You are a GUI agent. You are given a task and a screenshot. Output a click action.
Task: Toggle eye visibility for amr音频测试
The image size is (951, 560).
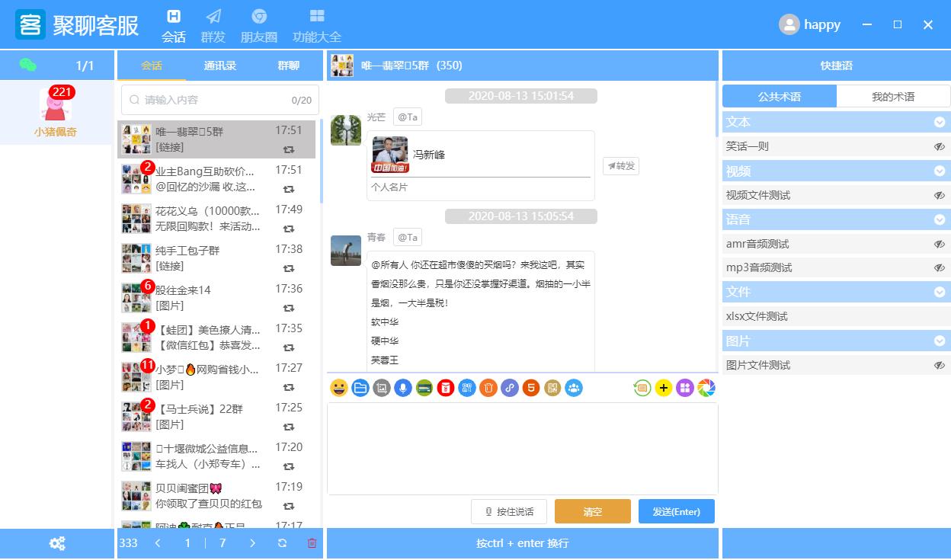point(940,244)
